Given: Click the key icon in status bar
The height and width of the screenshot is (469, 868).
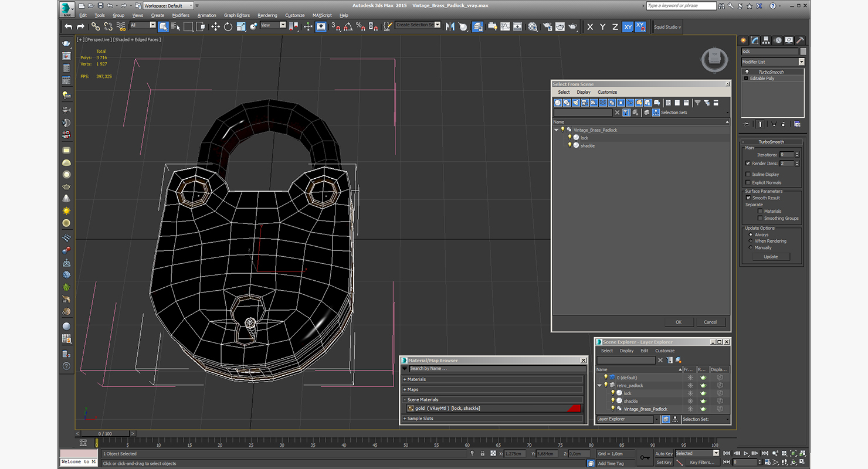Looking at the screenshot, I should 645,457.
